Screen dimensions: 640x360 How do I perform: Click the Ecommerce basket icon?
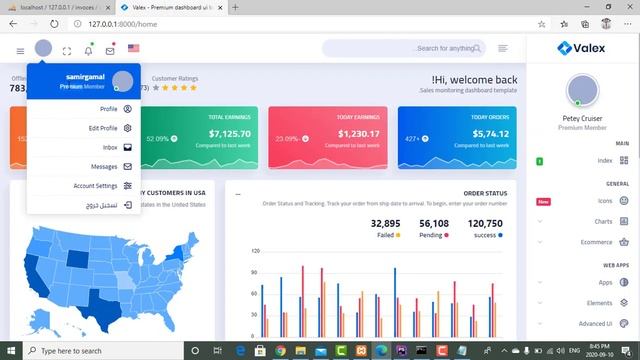(624, 242)
